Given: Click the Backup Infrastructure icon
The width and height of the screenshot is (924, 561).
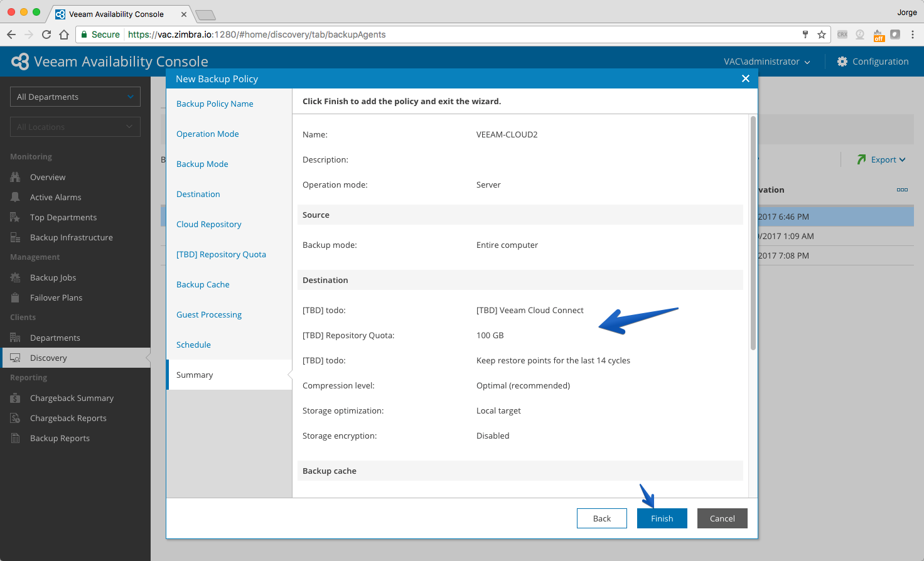Looking at the screenshot, I should pyautogui.click(x=15, y=237).
